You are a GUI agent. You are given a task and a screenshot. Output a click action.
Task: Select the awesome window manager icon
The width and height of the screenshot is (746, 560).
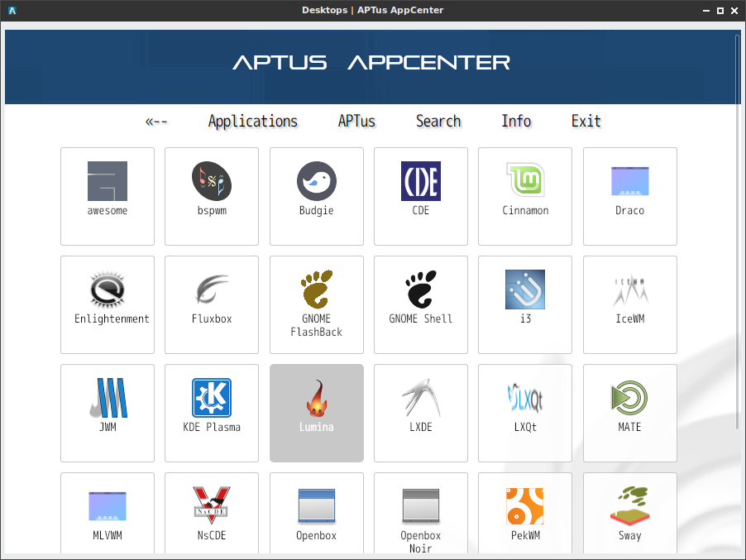[108, 181]
